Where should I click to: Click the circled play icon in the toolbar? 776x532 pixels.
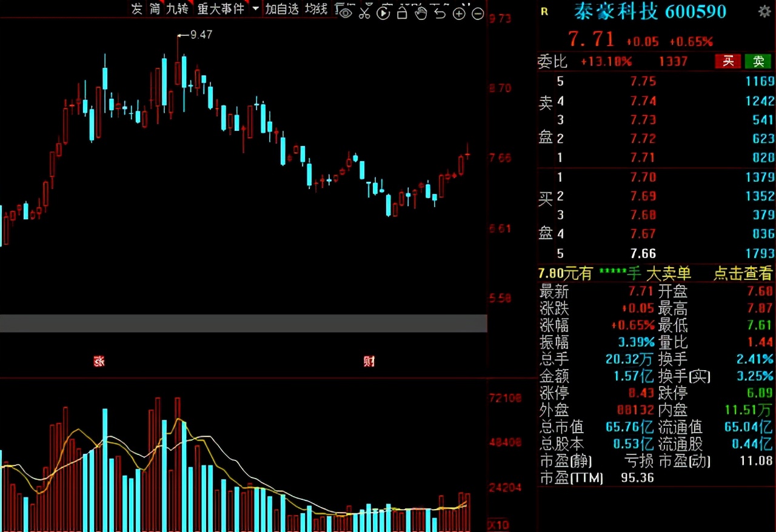click(383, 13)
